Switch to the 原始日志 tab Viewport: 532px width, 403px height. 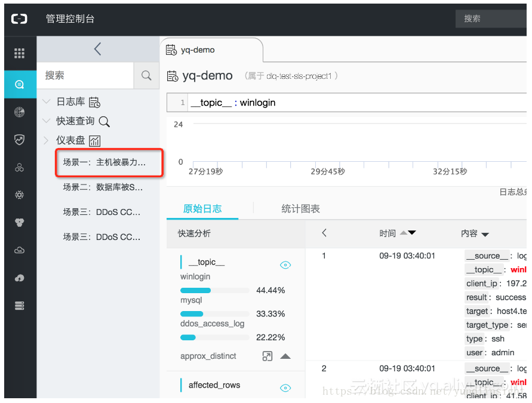[202, 208]
